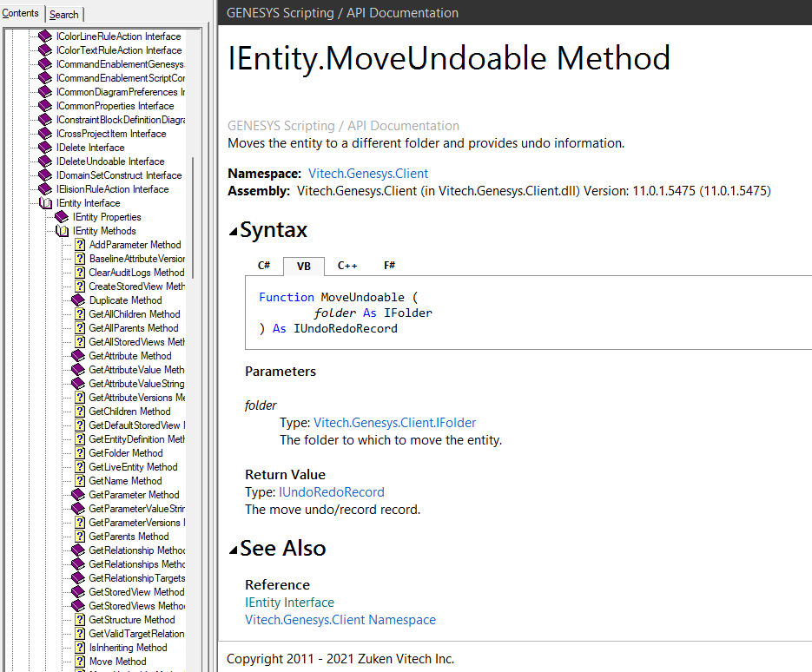Viewport: 812px width, 672px height.
Task: Click the open book icon beside IEntity Methods
Action: click(x=62, y=231)
